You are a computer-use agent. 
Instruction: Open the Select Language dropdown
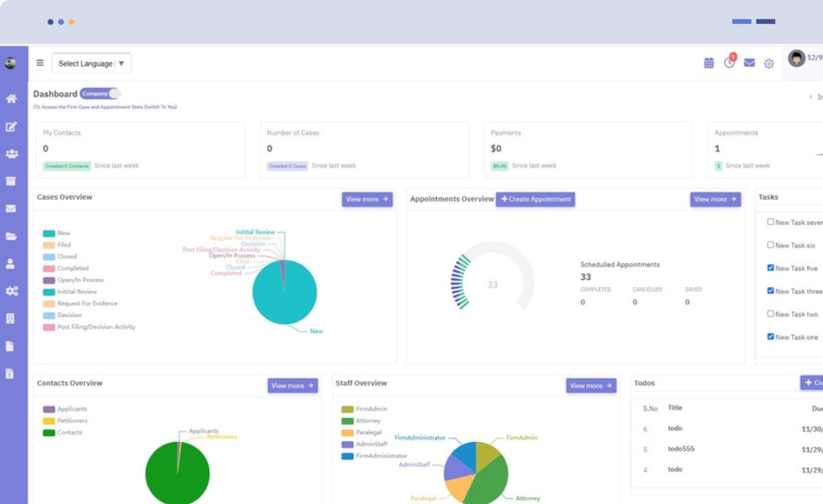point(91,63)
